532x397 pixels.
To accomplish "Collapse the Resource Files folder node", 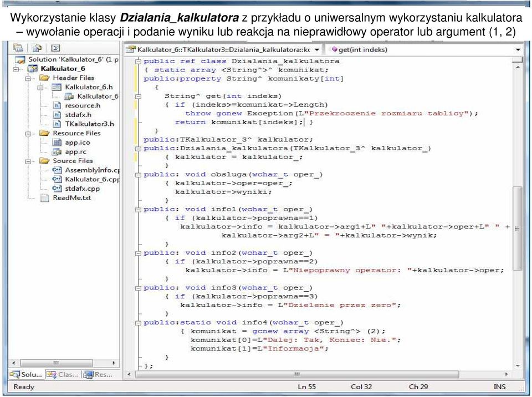I will pos(28,134).
